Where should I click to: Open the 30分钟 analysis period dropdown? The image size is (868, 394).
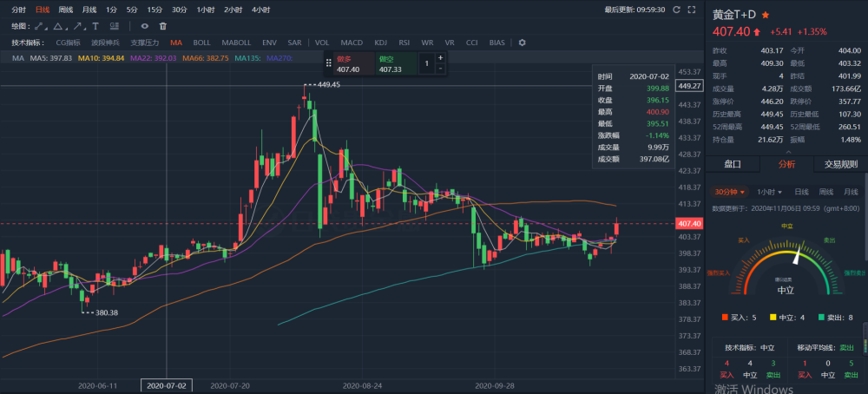tap(730, 192)
